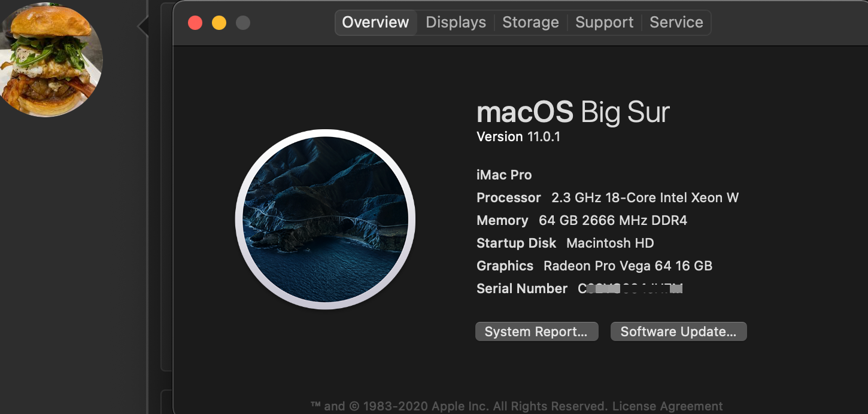Click the Memory 64 GB line
This screenshot has width=868, height=414.
[581, 221]
